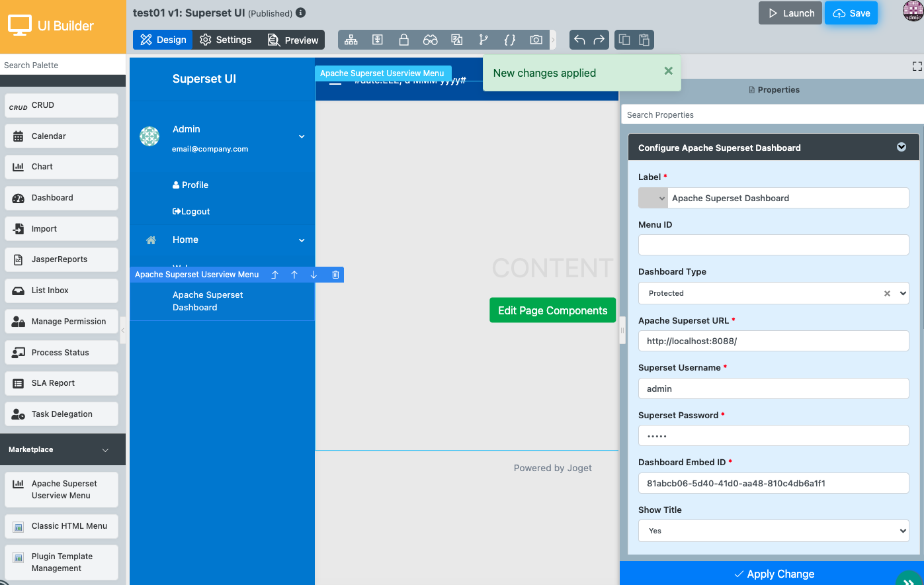
Task: Copy the selected element
Action: 624,40
